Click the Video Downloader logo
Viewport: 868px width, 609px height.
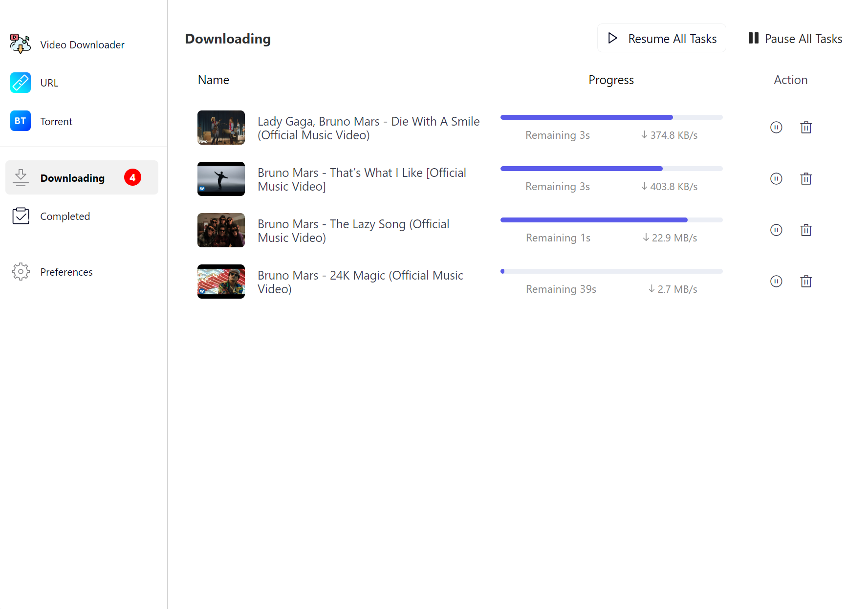coord(20,44)
